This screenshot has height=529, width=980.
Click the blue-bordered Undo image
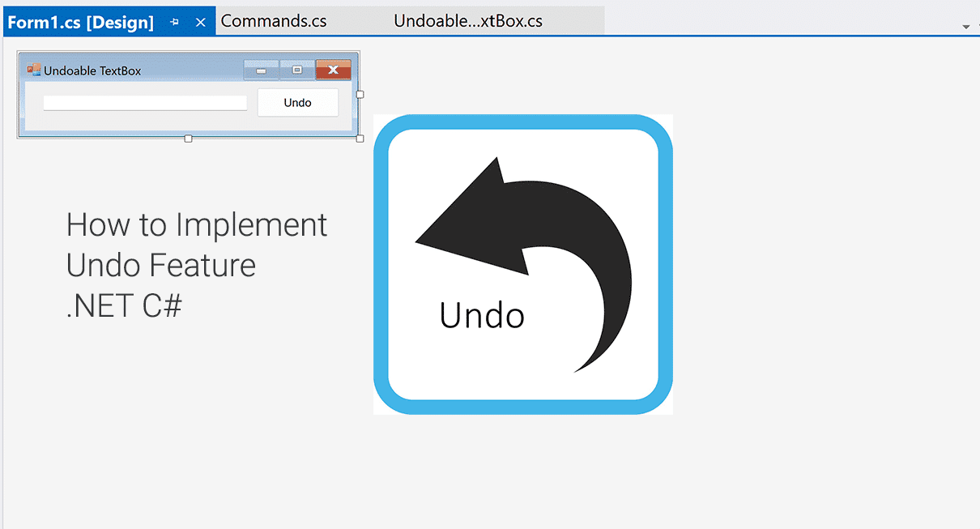coord(522,263)
